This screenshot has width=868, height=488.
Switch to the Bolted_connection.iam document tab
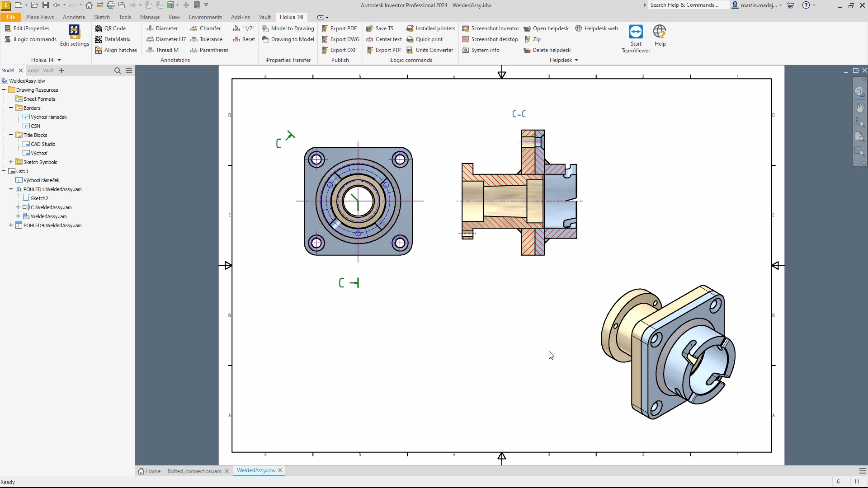pyautogui.click(x=194, y=471)
